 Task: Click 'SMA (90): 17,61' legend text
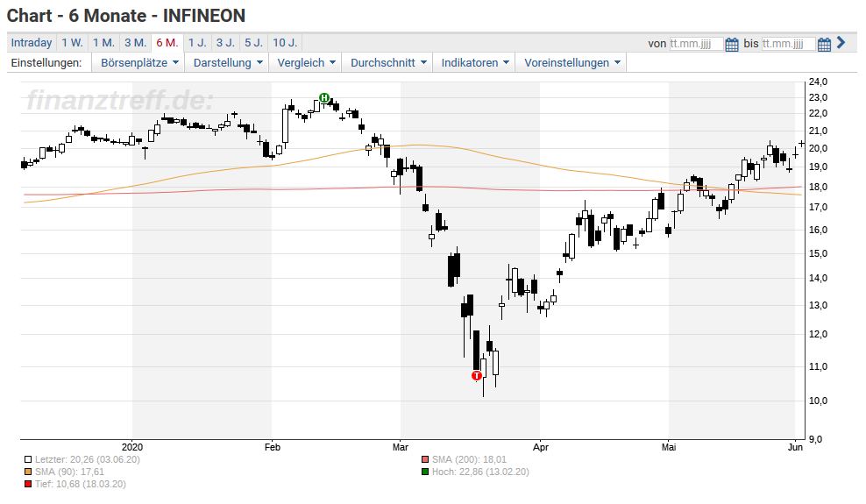click(x=69, y=472)
